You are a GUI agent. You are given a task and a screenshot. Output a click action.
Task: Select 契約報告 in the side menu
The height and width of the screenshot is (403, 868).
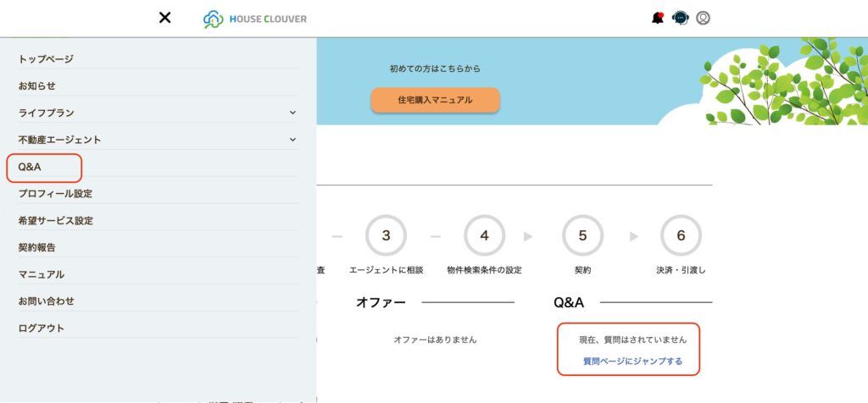(x=37, y=248)
